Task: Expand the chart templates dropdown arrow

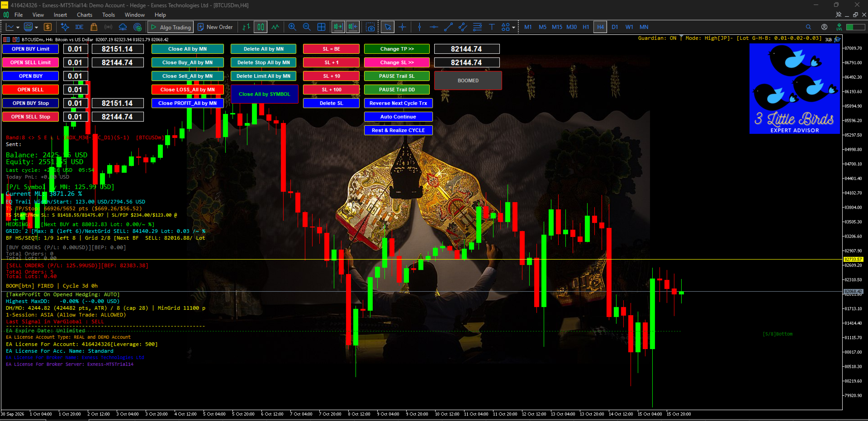Action: (36, 27)
